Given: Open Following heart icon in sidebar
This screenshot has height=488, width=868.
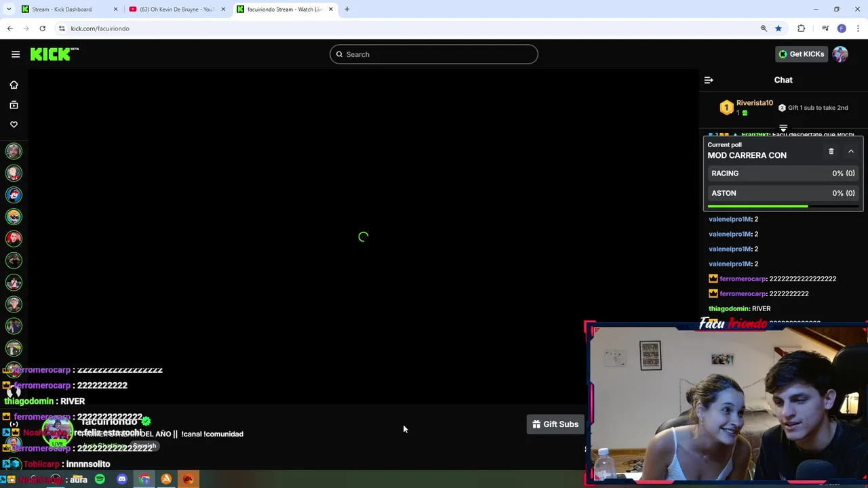Looking at the screenshot, I should pyautogui.click(x=14, y=125).
